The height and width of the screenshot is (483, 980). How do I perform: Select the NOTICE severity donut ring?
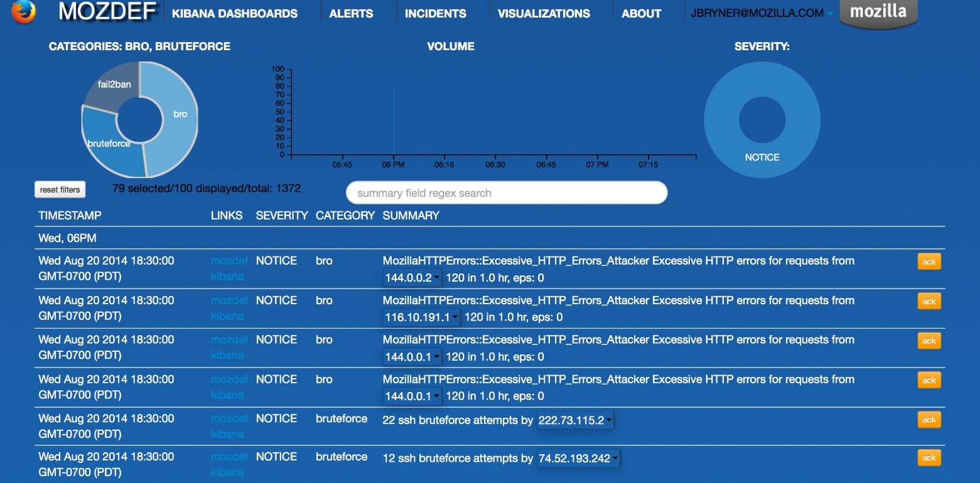(762, 158)
